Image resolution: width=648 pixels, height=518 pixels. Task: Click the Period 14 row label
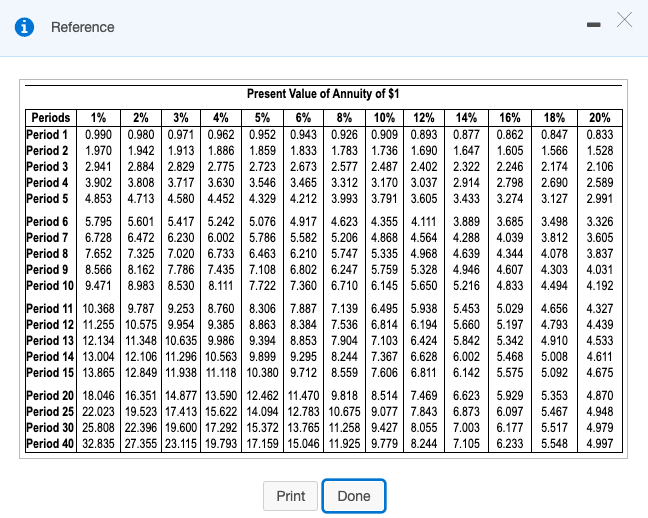click(50, 357)
